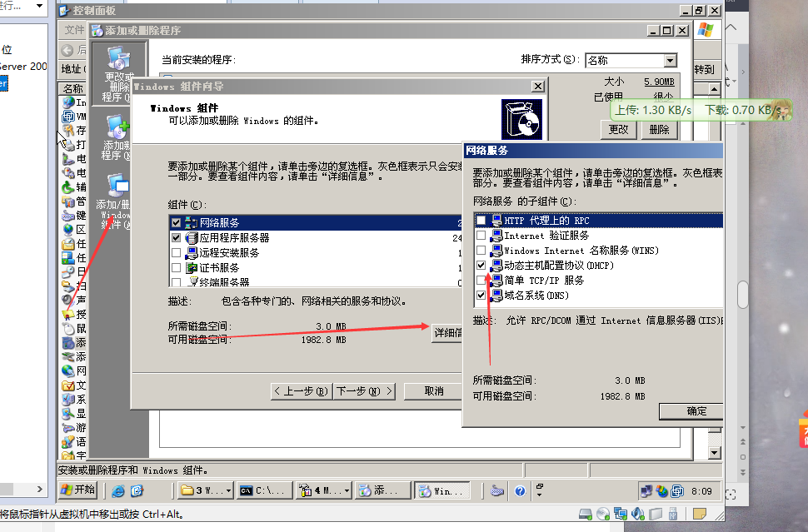Click the back arrow in Control Panel toolbar
The height and width of the screenshot is (532, 808).
(x=67, y=50)
